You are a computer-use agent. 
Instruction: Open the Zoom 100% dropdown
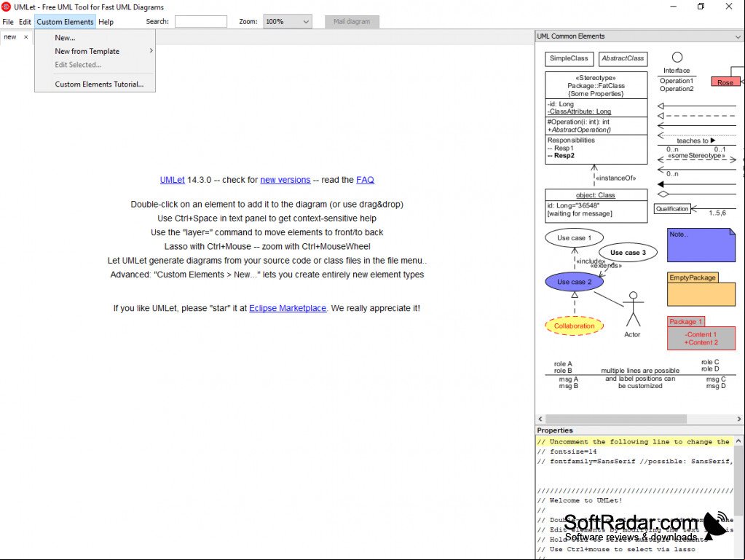pyautogui.click(x=288, y=21)
